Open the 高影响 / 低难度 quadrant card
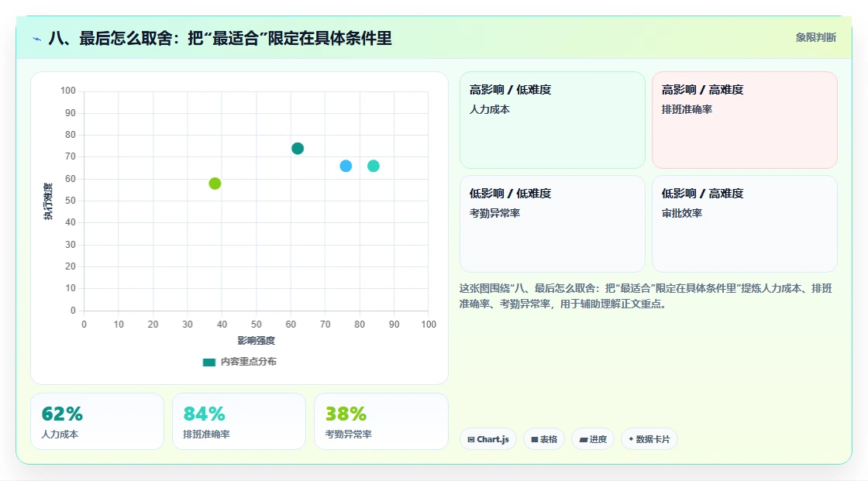The height and width of the screenshot is (481, 868). click(553, 119)
